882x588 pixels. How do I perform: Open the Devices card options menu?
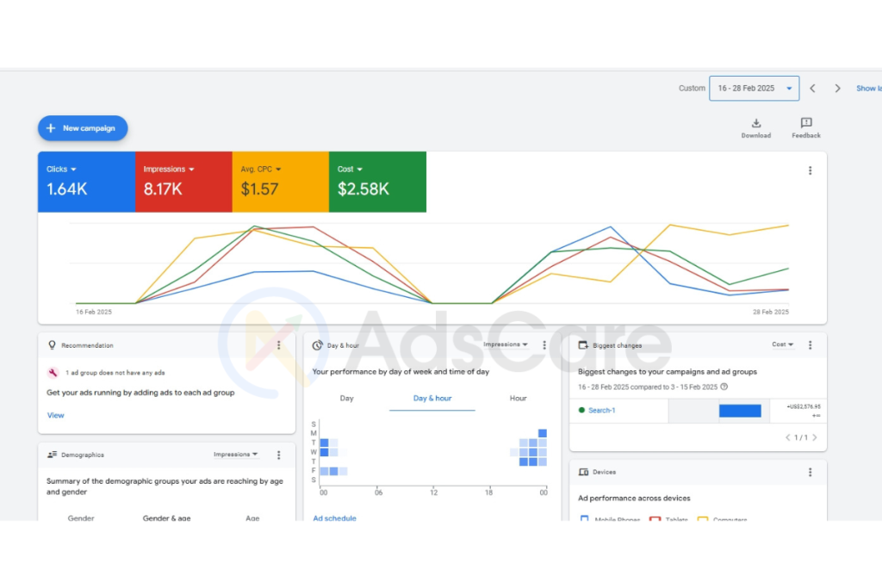click(x=810, y=472)
